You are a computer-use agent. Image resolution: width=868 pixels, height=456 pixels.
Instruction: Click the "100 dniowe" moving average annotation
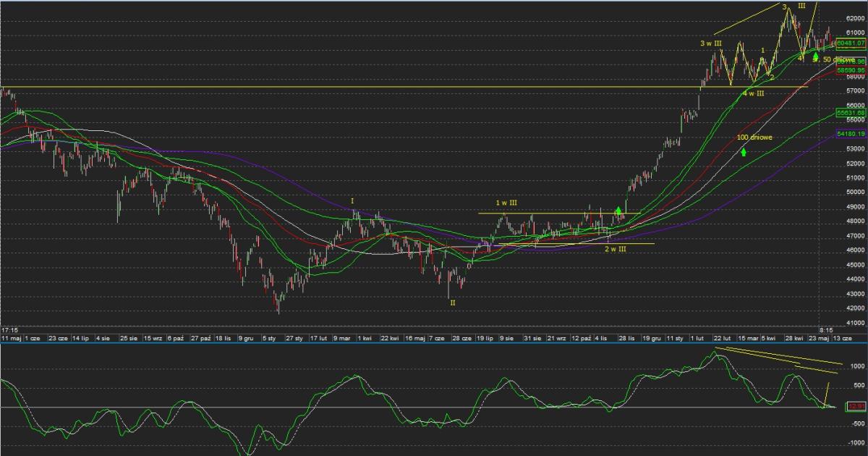(x=754, y=137)
